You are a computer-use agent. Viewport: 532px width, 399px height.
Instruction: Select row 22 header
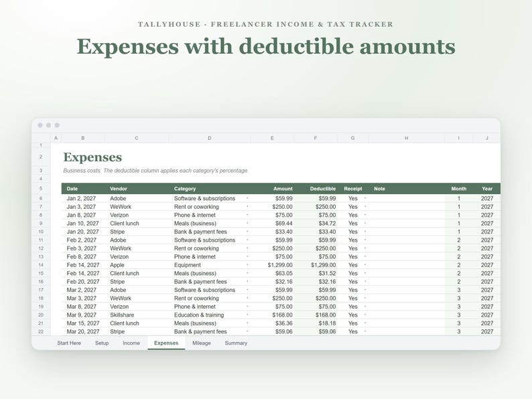[x=41, y=331]
